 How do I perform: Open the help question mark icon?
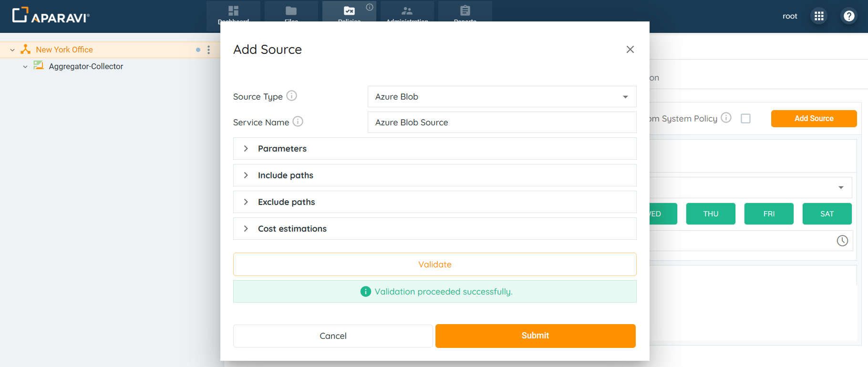[x=849, y=16]
